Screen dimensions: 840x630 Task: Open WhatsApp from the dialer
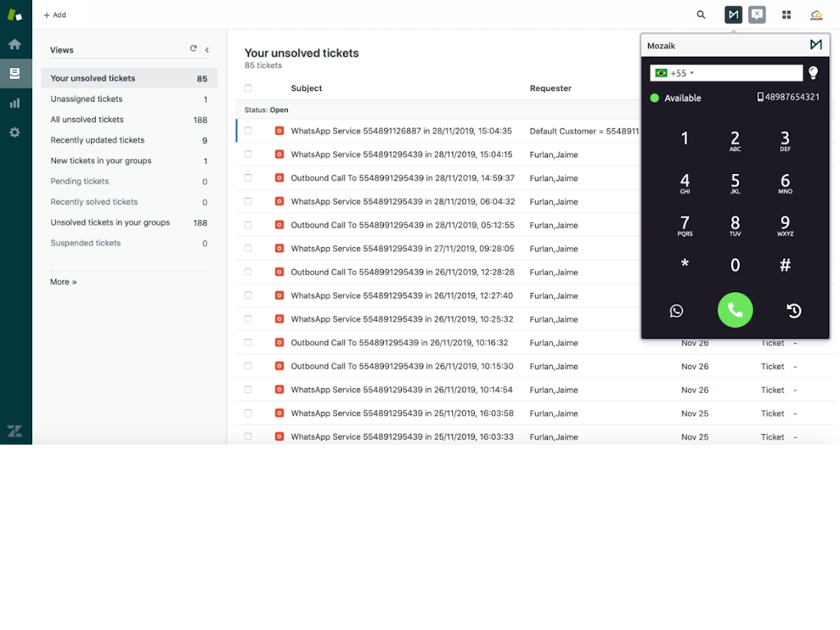(676, 311)
